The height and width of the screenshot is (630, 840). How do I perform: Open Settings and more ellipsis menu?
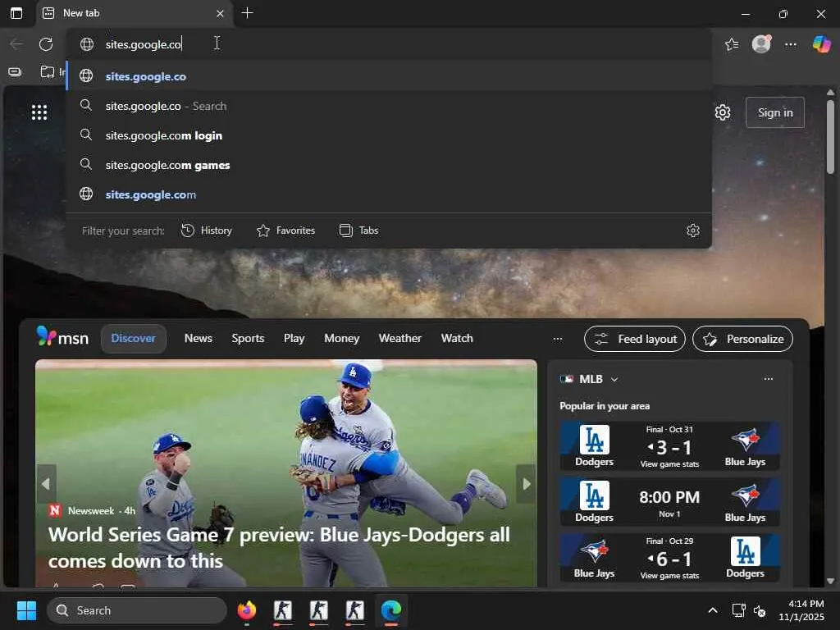click(791, 44)
